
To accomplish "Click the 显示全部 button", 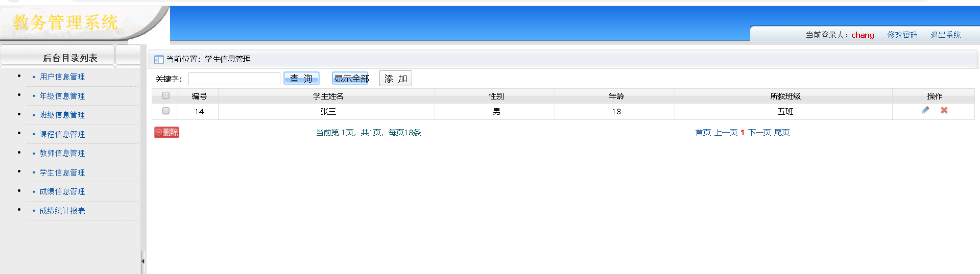I will tap(350, 78).
